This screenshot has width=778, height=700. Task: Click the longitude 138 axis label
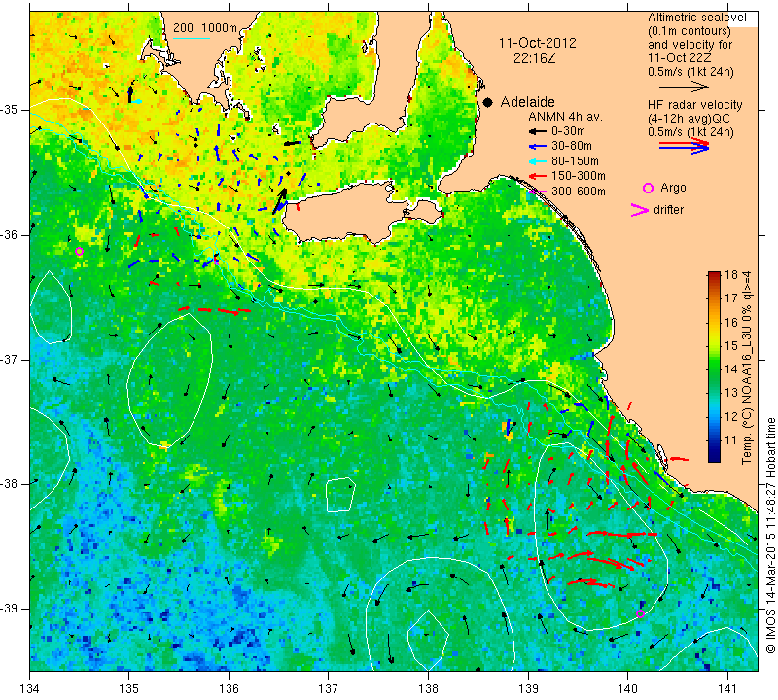tap(428, 689)
